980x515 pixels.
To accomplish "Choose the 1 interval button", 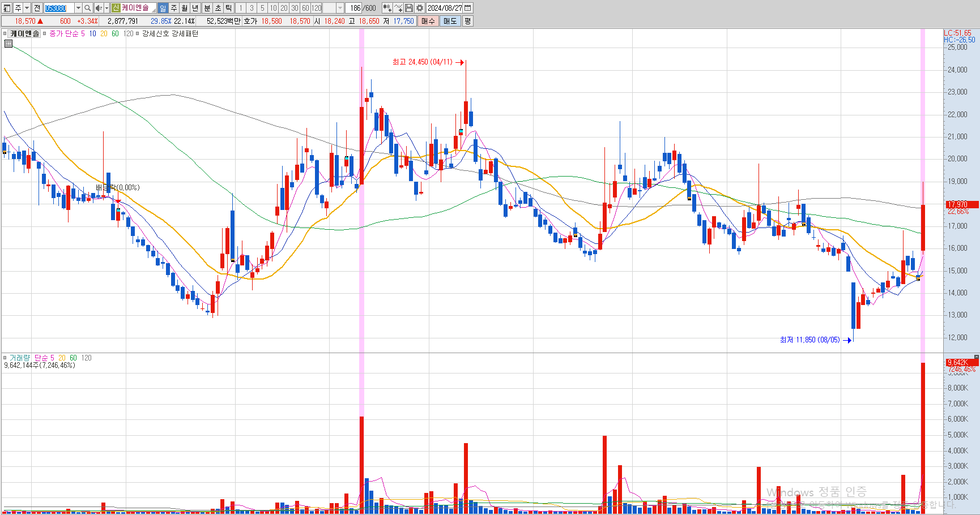I will pos(241,8).
